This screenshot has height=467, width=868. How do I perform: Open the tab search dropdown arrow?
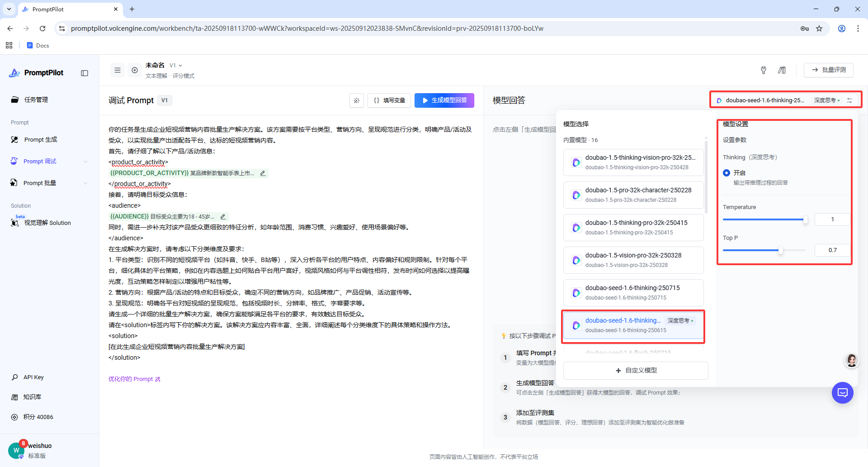click(9, 9)
